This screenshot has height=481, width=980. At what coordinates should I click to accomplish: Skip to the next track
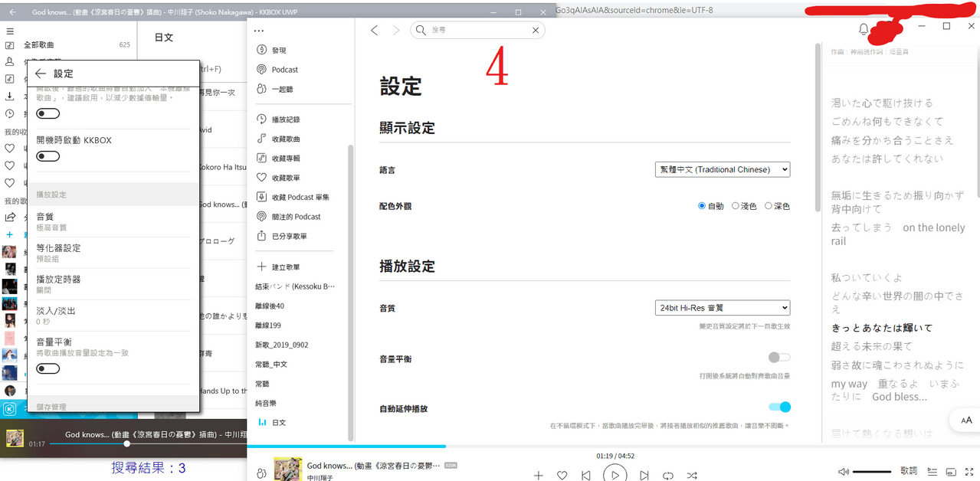pyautogui.click(x=644, y=475)
